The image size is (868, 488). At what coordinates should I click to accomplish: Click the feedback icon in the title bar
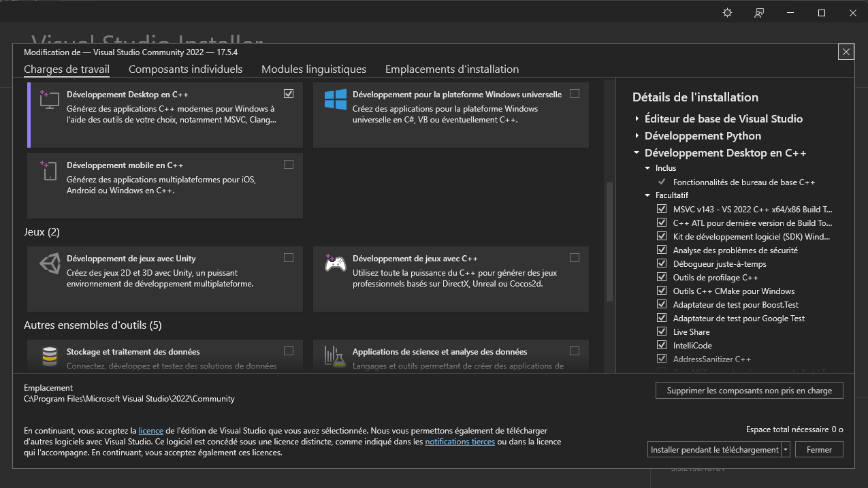click(759, 13)
